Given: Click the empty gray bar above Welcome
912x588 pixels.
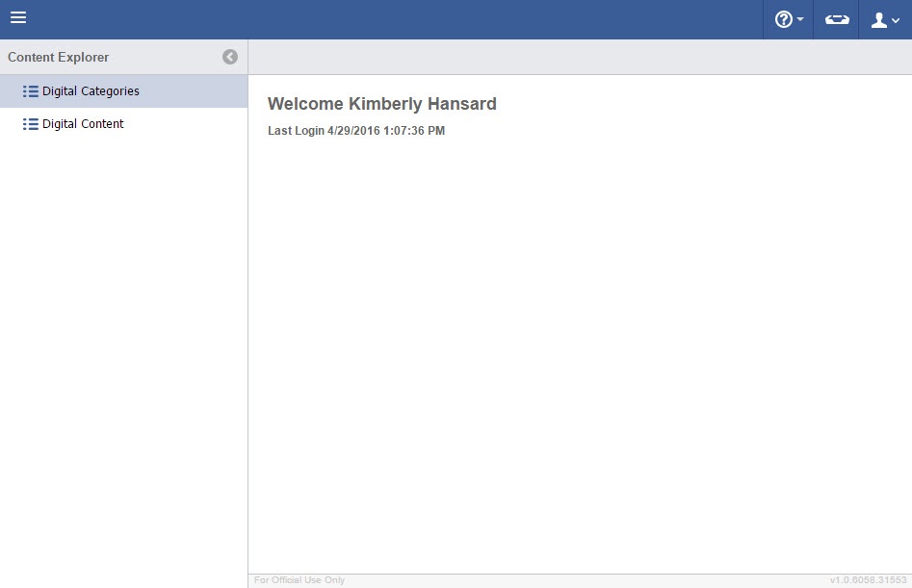Looking at the screenshot, I should click(x=578, y=57).
